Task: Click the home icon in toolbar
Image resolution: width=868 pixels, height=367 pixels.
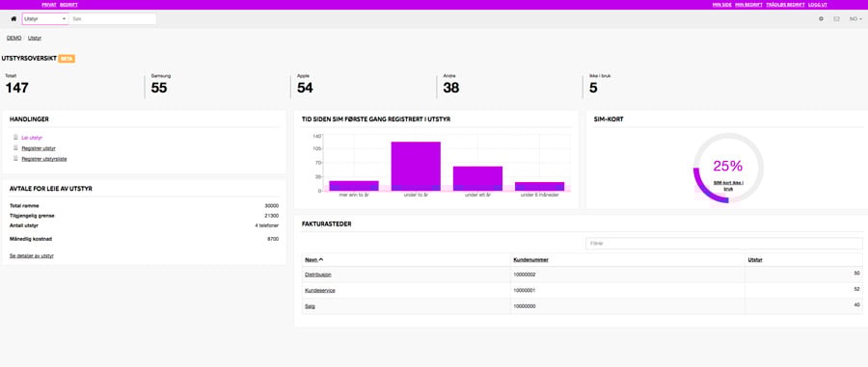Action: [14, 19]
